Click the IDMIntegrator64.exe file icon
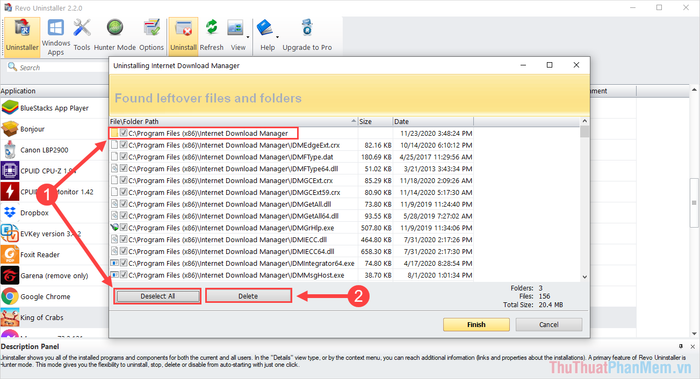This screenshot has height=379, width=700. 115,263
